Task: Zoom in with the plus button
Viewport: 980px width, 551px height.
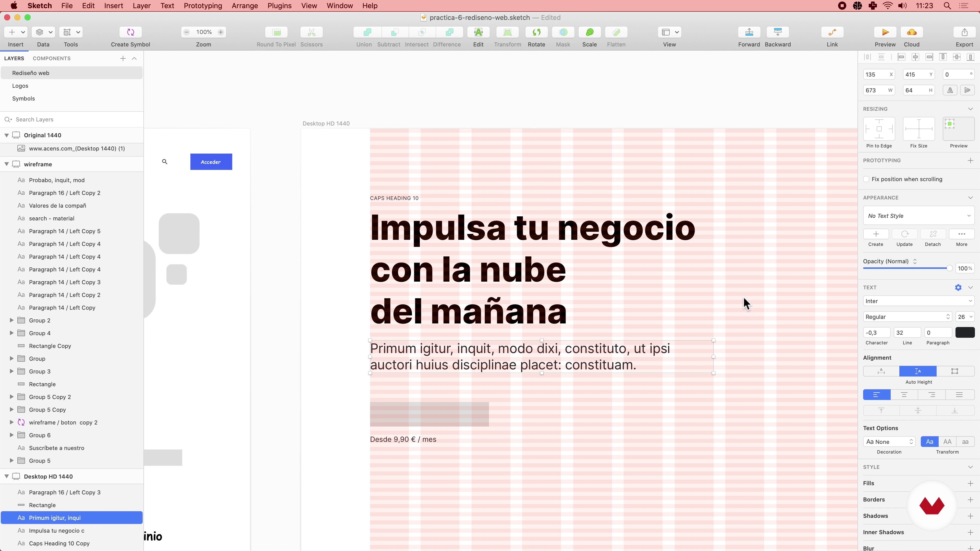Action: [x=221, y=32]
